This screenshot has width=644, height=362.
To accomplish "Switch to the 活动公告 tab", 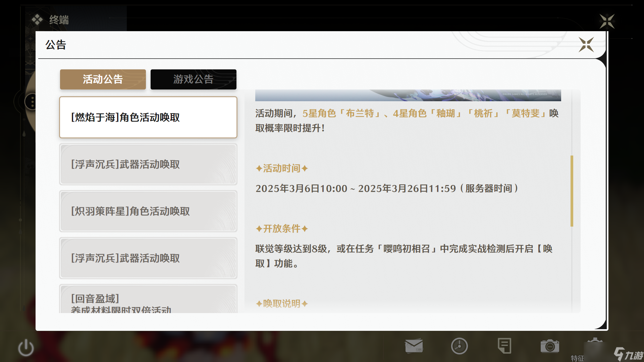I will tap(103, 79).
